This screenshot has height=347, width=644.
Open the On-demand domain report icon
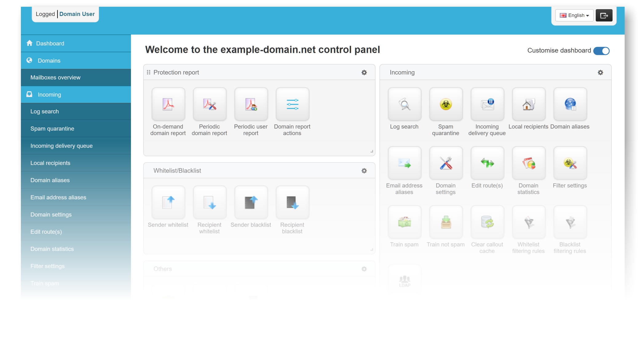point(168,104)
